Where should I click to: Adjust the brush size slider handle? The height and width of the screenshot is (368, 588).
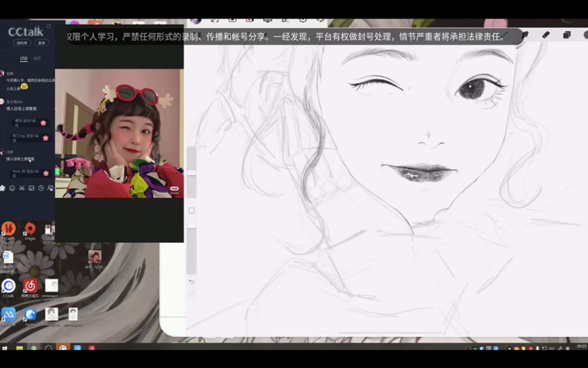point(191,172)
